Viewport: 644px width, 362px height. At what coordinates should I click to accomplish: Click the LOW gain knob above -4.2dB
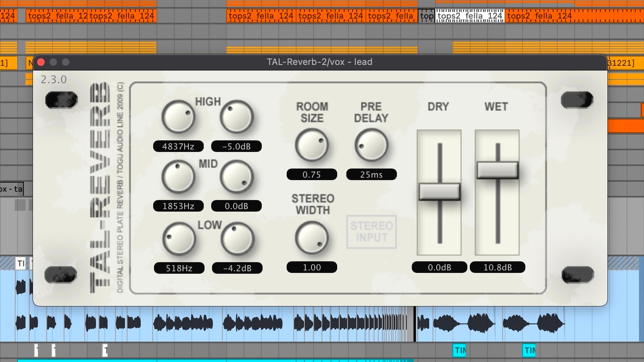[237, 239]
